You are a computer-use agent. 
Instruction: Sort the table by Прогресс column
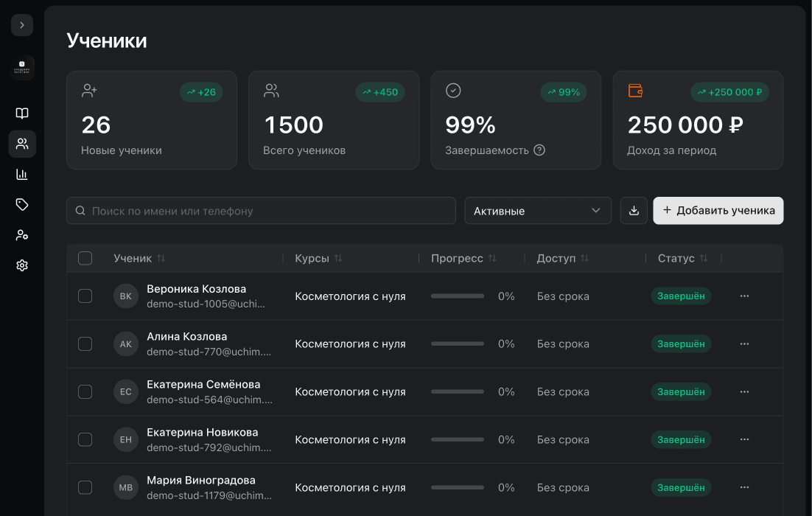pyautogui.click(x=492, y=258)
